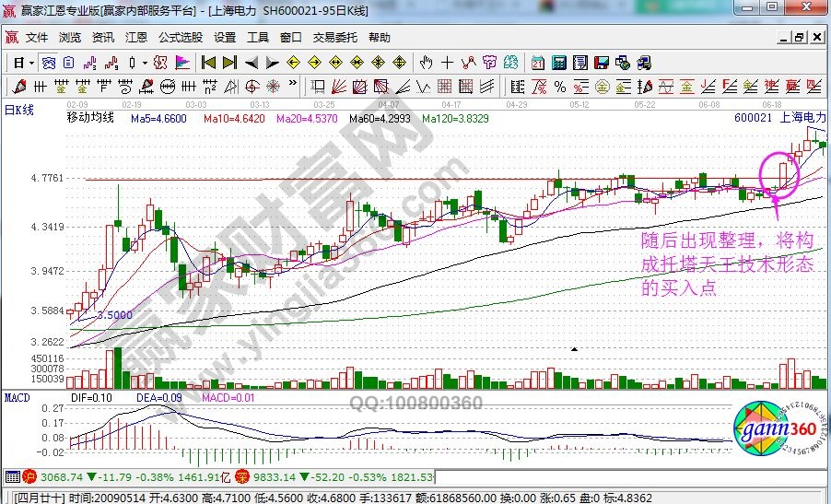Jump to first record with the left arrow-bar icon
This screenshot has width=831, height=504.
tap(208, 63)
